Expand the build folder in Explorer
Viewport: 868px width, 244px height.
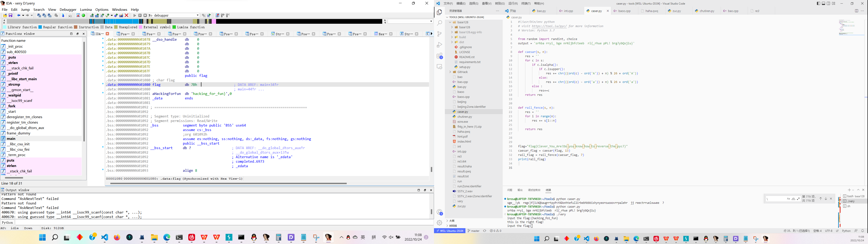point(452,37)
